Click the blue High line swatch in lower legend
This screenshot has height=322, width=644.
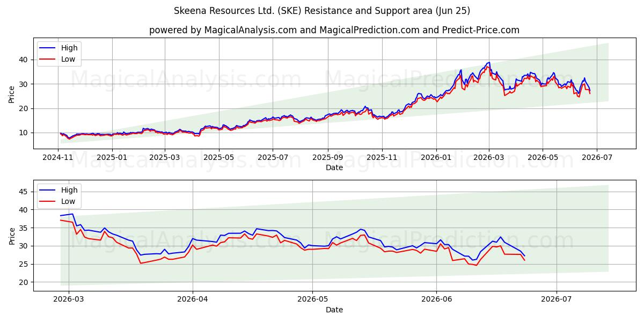[48, 191]
